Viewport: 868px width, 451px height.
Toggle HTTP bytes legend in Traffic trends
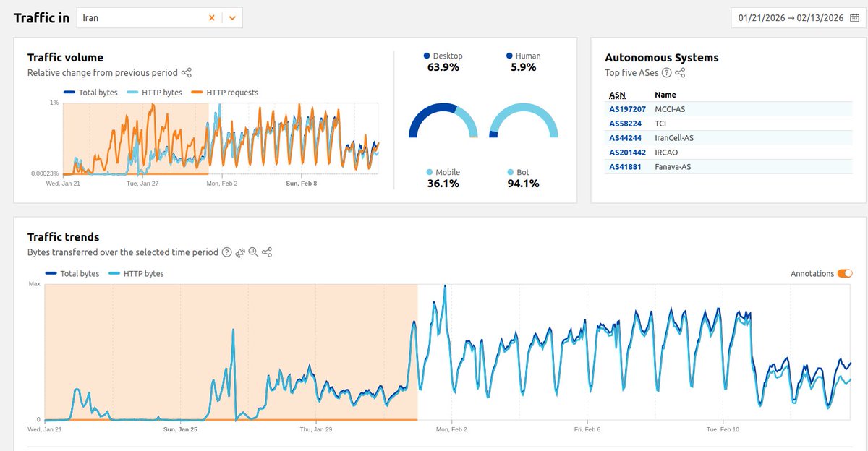(x=136, y=274)
